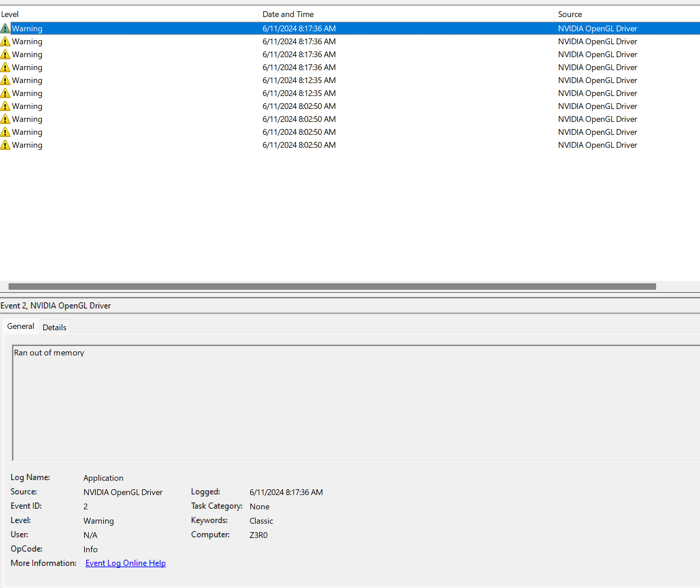Click the Computer value 'Z3R0'
Screen dimensions: 700x588
(258, 535)
